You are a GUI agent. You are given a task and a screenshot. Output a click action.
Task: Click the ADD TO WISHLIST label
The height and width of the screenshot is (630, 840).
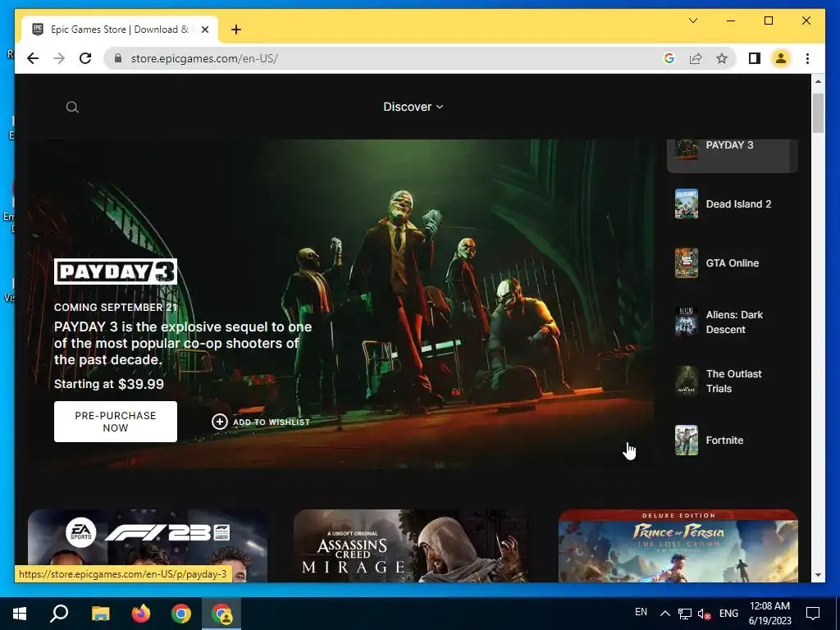[272, 422]
